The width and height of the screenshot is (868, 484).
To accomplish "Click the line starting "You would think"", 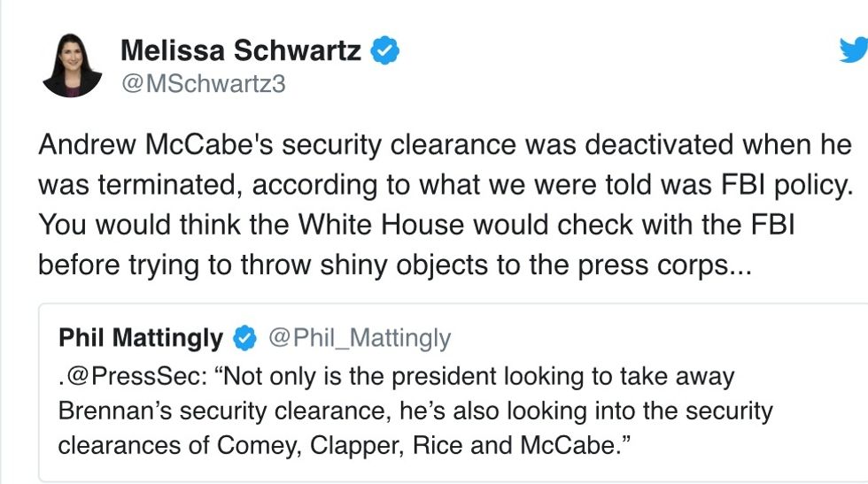I will [x=416, y=225].
